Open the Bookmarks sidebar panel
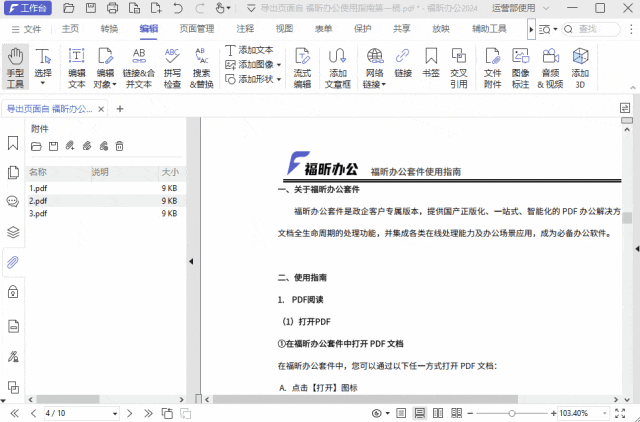This screenshot has height=422, width=640. 13,143
